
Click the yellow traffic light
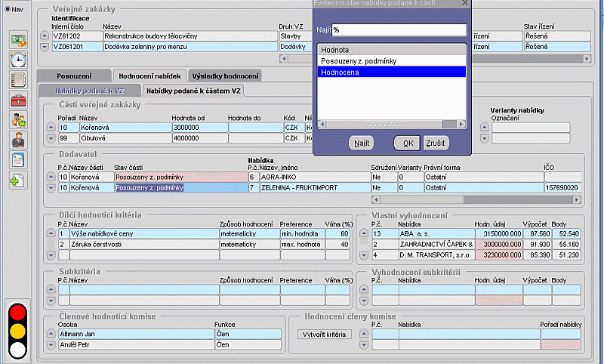coord(17,331)
